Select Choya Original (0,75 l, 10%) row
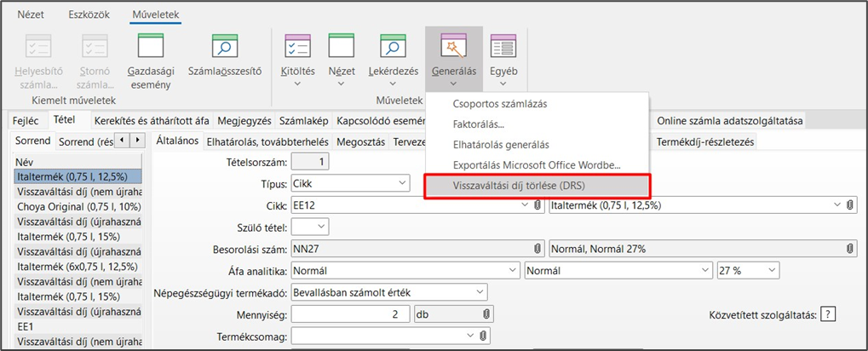The image size is (868, 351). click(78, 206)
